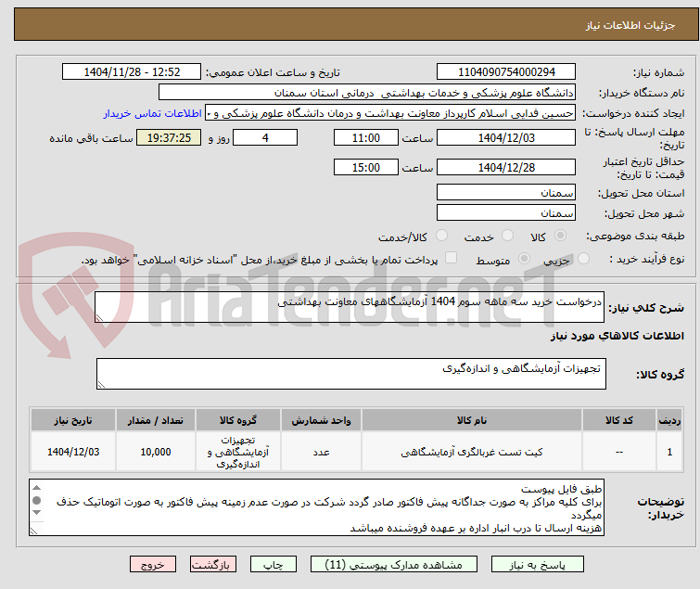Viewport: 700px width, 589px height.
Task: Click the delivery province field 'سمنان'
Action: click(x=506, y=192)
